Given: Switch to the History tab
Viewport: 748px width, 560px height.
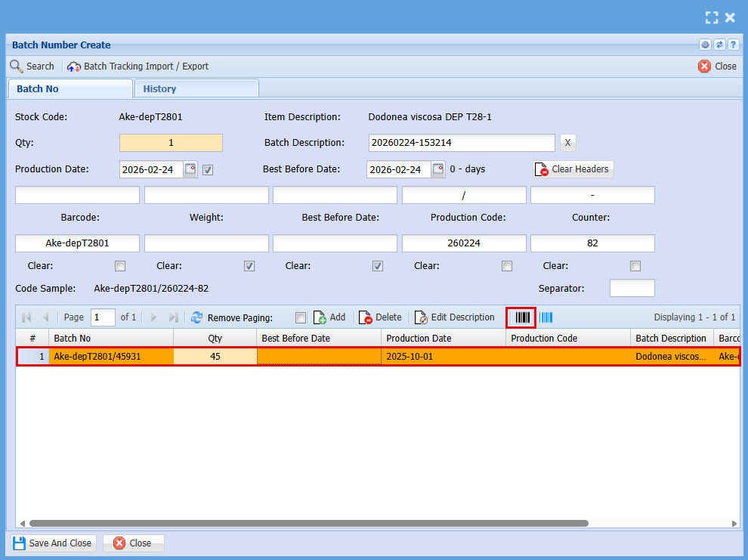Looking at the screenshot, I should 159,88.
